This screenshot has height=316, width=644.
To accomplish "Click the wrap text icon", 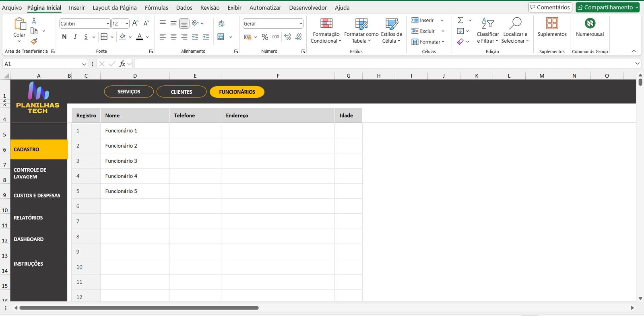I will (221, 24).
